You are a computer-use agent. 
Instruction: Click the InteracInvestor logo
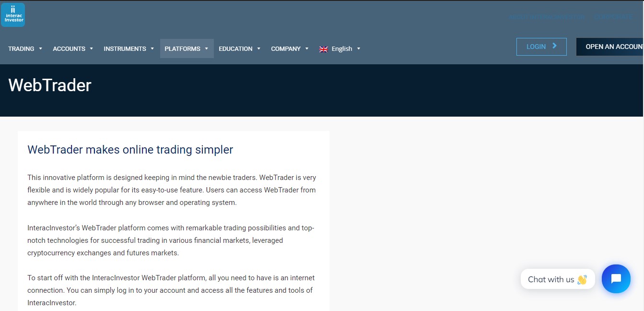pos(13,15)
